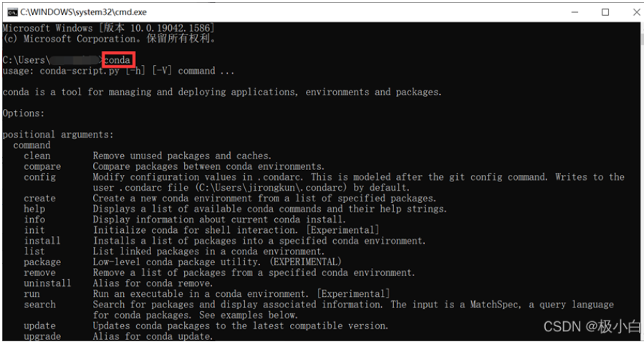Click the "positional arguments:" heading
Viewport: 644px width, 347px height.
(x=58, y=134)
